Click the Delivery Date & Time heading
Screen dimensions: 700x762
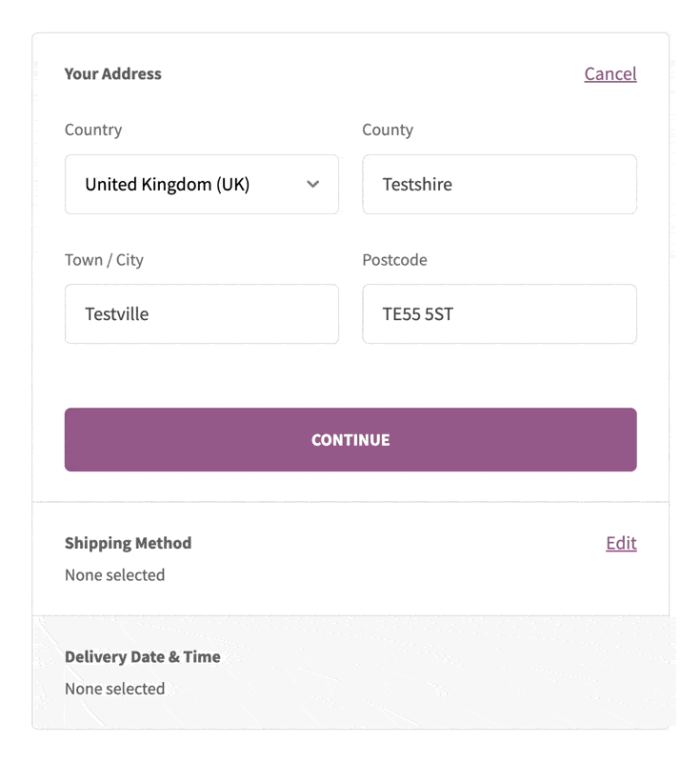(142, 657)
